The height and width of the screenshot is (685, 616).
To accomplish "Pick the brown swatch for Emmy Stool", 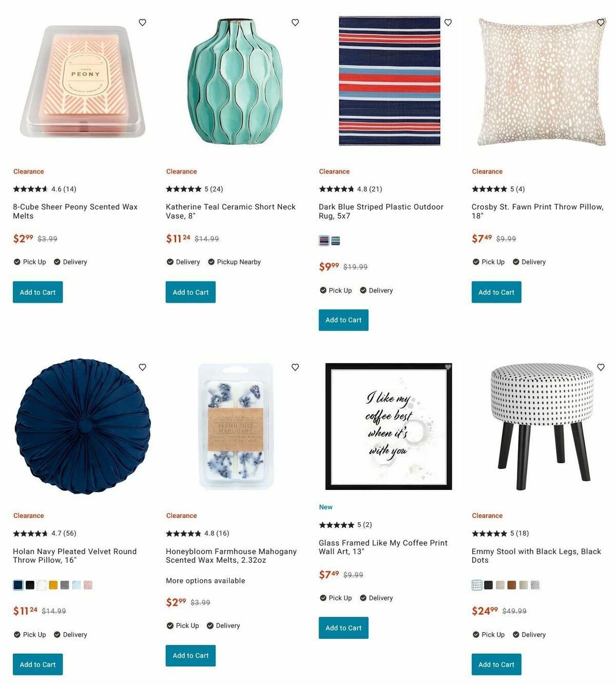I will click(512, 585).
